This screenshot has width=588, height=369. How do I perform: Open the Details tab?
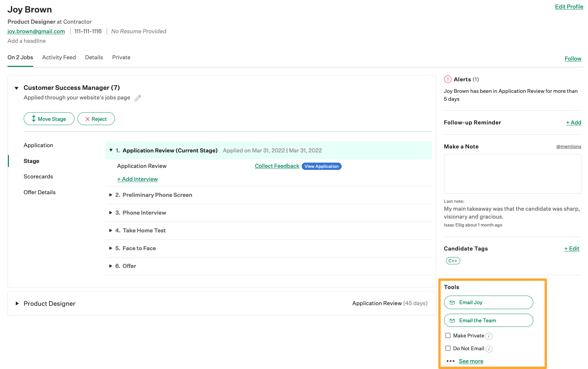point(94,57)
